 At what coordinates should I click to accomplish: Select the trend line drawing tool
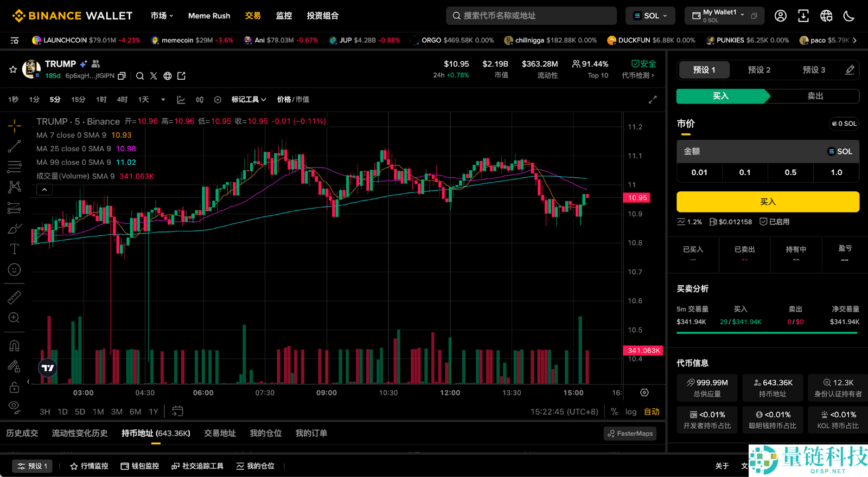tap(15, 146)
